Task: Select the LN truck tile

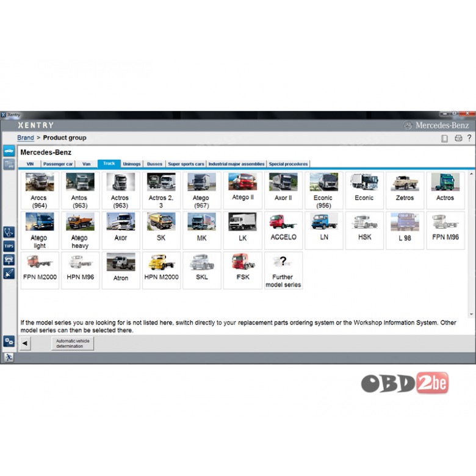Action: point(324,231)
